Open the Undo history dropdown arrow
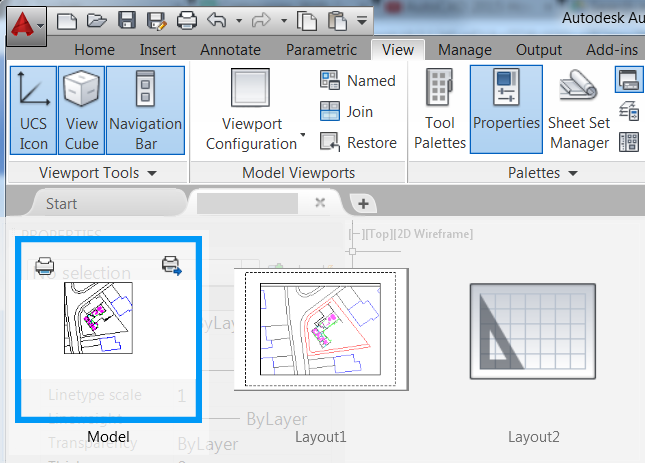This screenshot has height=463, width=645. coord(239,20)
